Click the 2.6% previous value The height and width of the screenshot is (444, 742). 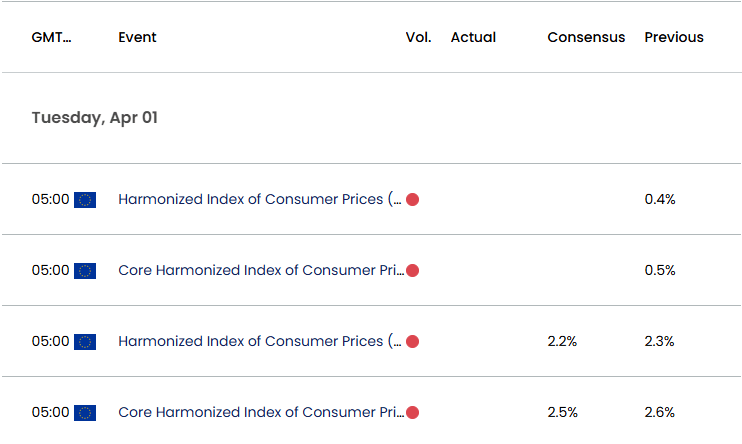point(660,412)
